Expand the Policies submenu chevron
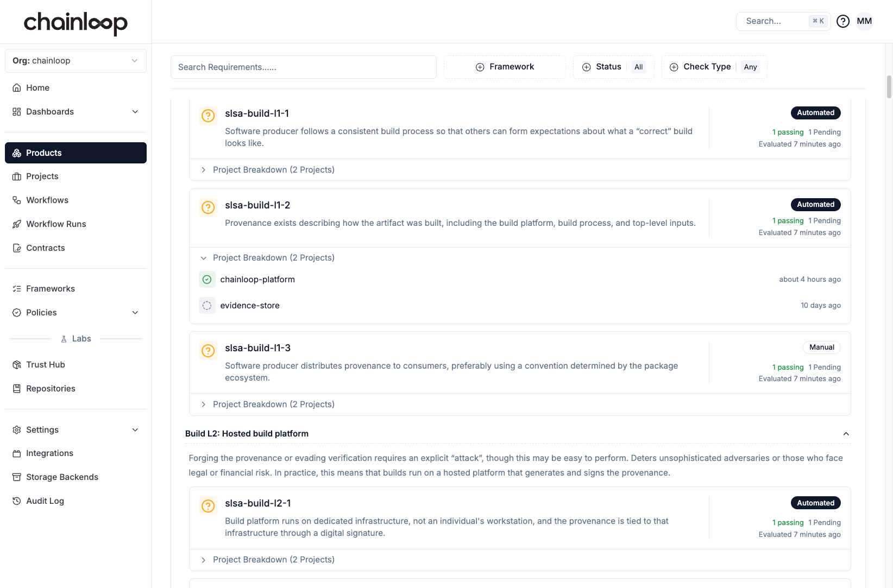893x588 pixels. click(135, 313)
